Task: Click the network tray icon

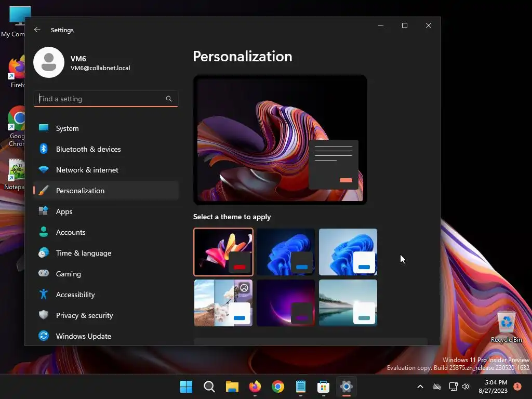Action: click(x=453, y=387)
